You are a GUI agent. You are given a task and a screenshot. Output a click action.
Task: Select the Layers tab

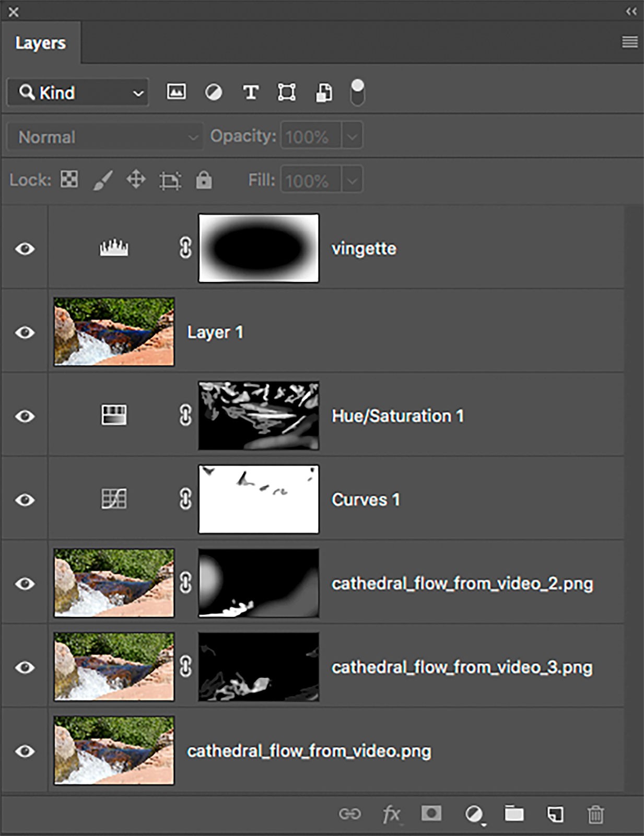click(40, 43)
